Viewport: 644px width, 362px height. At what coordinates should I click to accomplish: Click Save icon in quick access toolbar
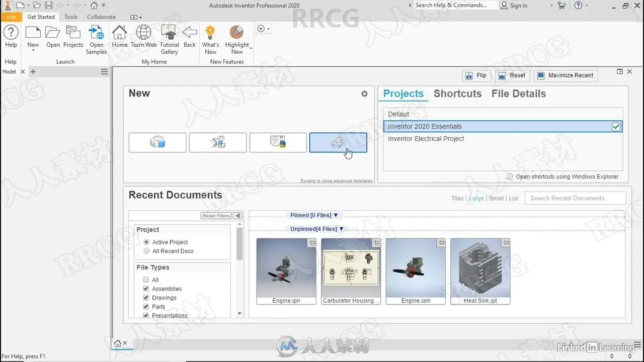coord(49,6)
